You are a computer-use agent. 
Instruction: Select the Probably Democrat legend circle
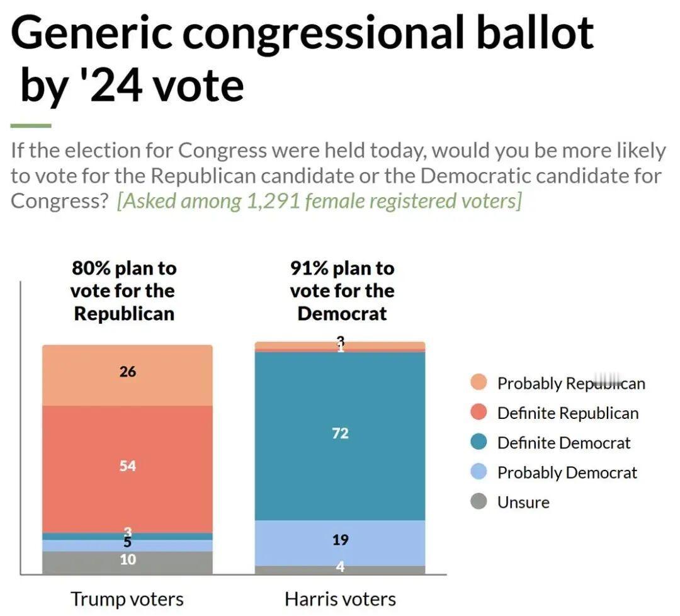(479, 472)
